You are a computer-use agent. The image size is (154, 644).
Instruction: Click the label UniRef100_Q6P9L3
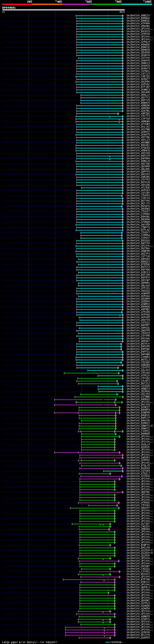[138, 587]
